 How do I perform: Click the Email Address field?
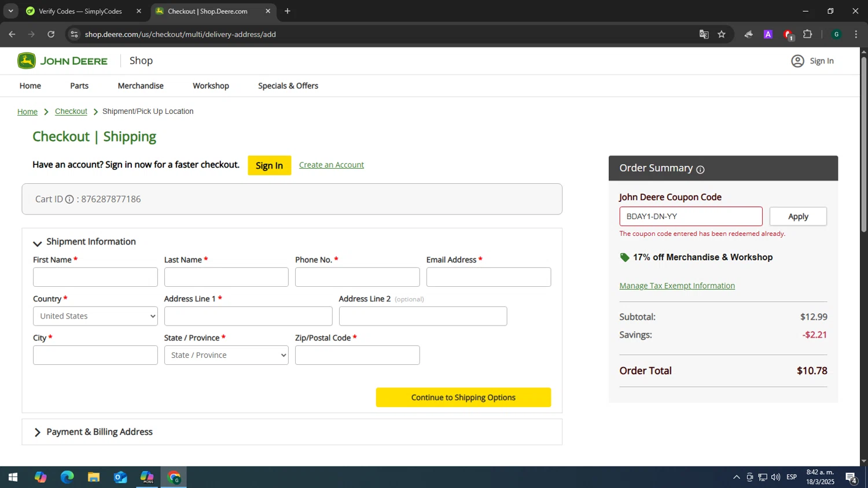489,277
